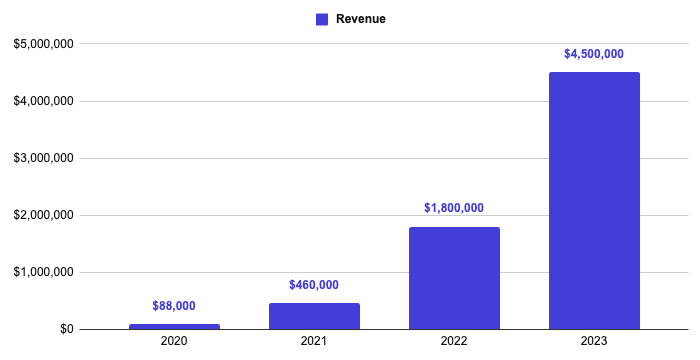Click the $2,000,000 y-axis label
The image size is (700, 360).
click(43, 215)
